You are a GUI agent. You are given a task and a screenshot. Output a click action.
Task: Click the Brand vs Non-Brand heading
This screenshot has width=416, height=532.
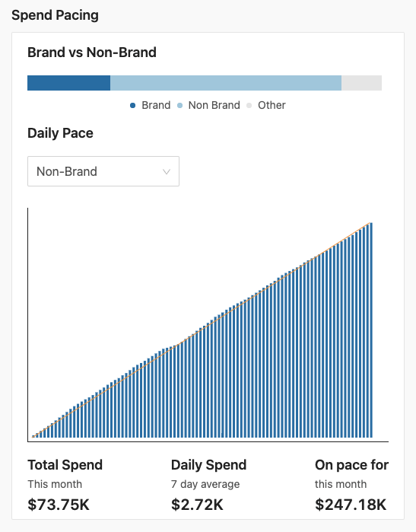[92, 53]
